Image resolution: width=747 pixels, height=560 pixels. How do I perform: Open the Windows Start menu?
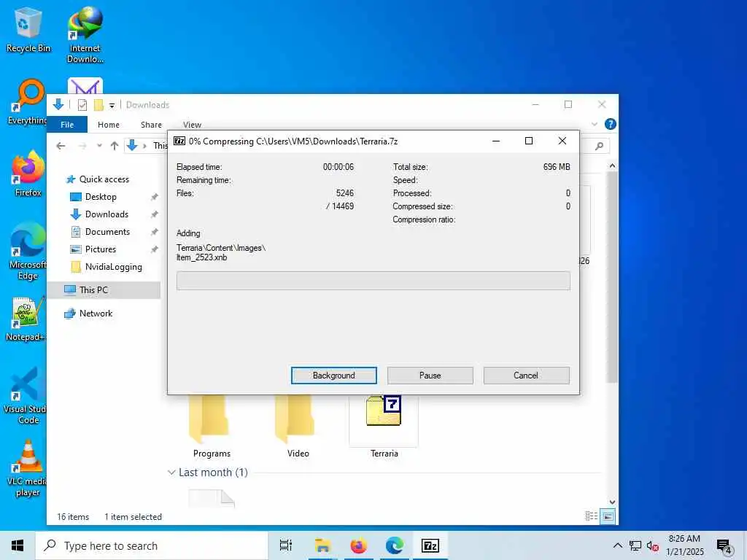point(18,545)
